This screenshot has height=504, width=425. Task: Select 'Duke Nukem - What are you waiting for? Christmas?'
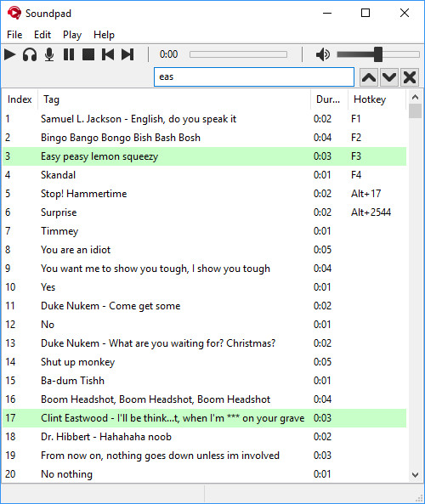(205, 343)
